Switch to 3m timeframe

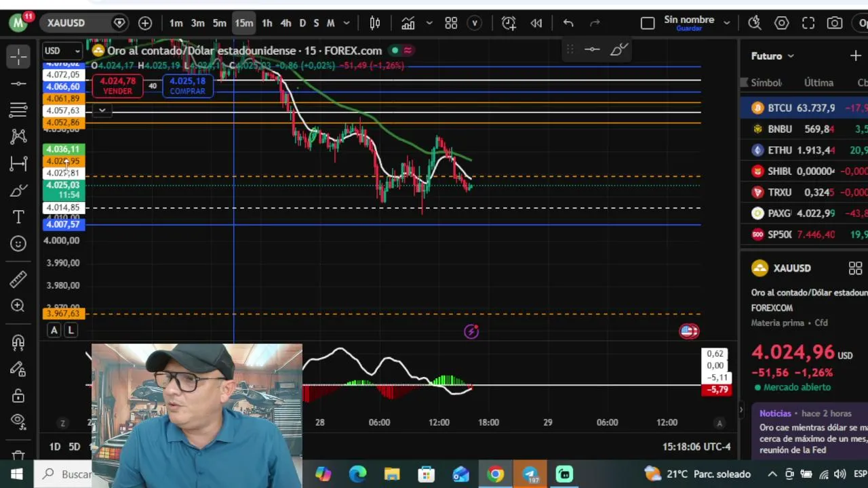point(198,23)
